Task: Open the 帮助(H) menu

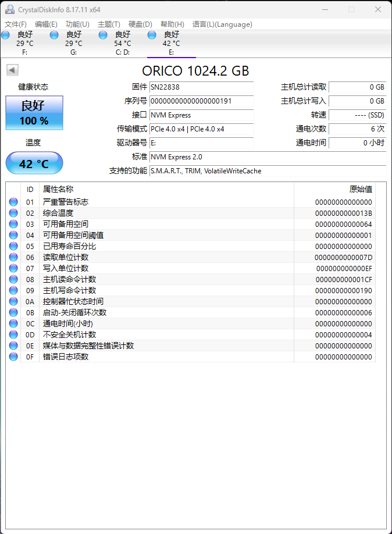Action: [x=172, y=24]
